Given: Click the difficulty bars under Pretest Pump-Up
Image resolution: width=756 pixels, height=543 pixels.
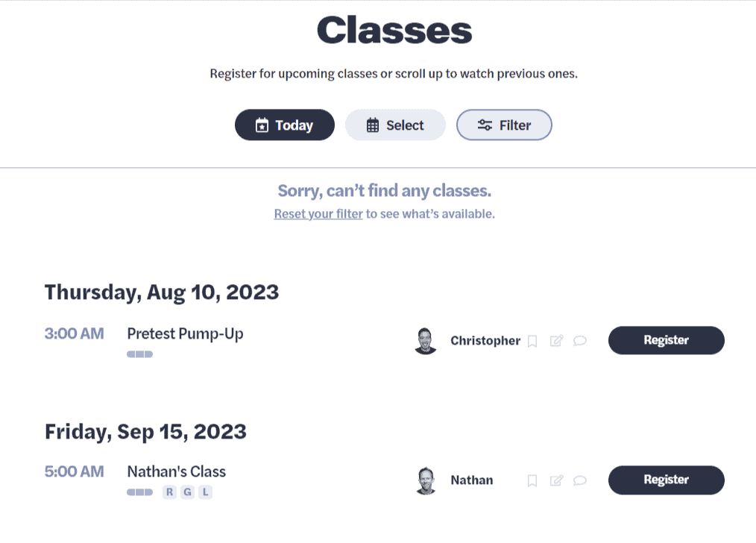Looking at the screenshot, I should coord(139,354).
